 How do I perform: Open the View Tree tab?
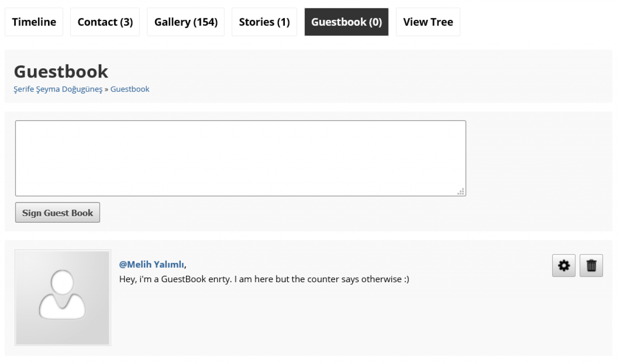tap(428, 22)
